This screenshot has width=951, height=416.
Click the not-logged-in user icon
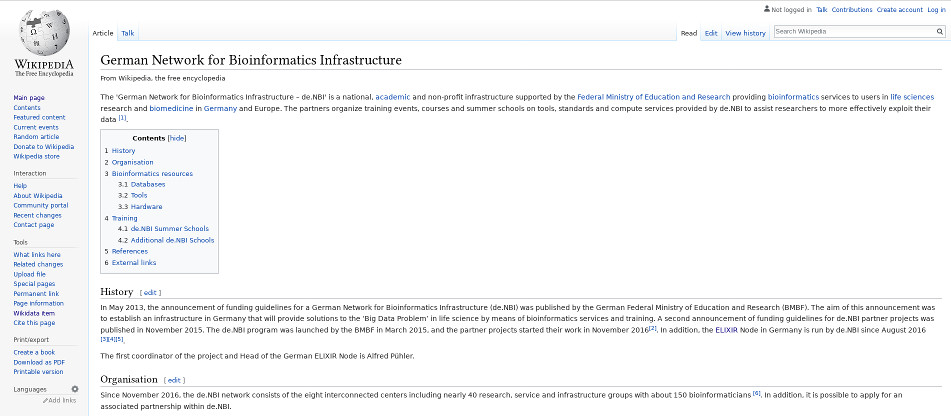[767, 9]
